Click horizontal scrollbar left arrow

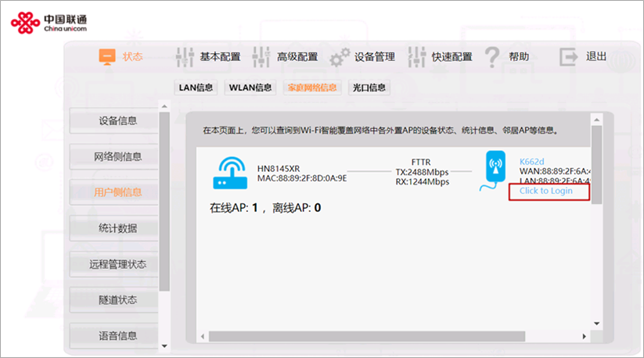click(203, 336)
